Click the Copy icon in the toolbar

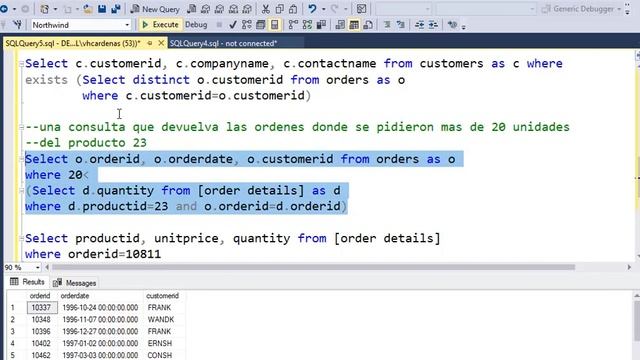tap(280, 9)
